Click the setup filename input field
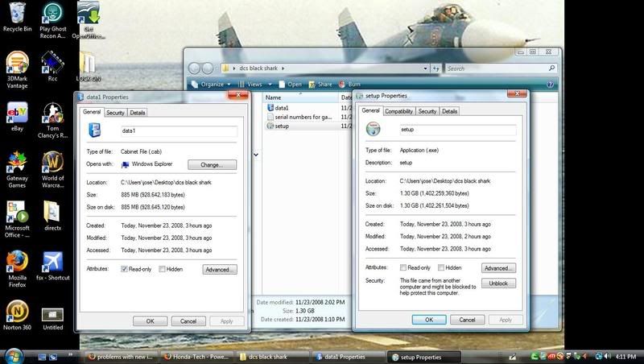Screen dimensions: 644x364 (x=458, y=130)
